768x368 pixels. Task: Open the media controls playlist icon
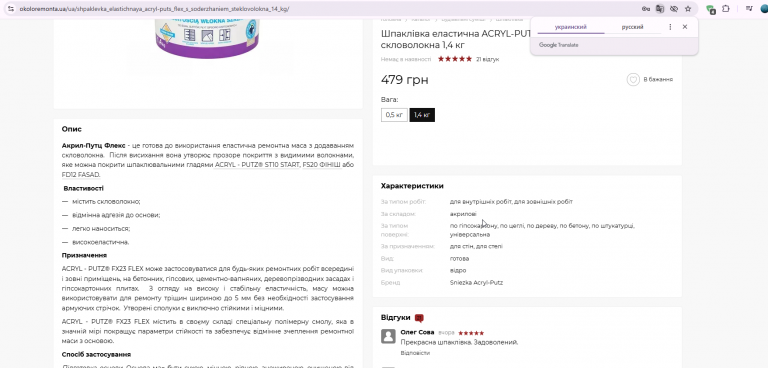(x=749, y=9)
